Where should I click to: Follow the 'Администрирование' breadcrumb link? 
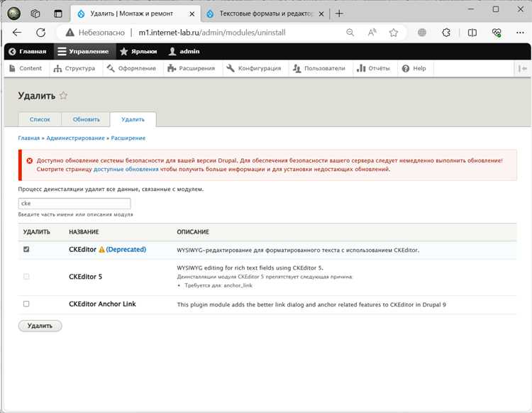coord(75,138)
